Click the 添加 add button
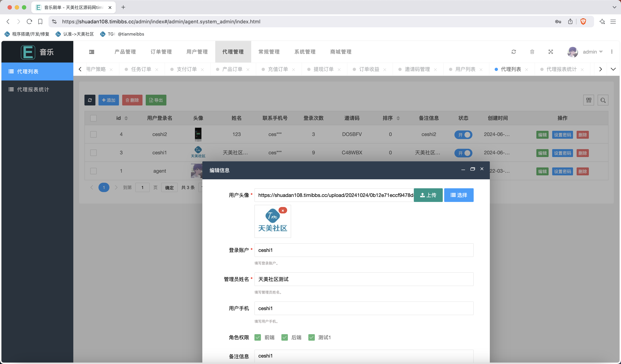This screenshot has height=364, width=621. pos(109,100)
